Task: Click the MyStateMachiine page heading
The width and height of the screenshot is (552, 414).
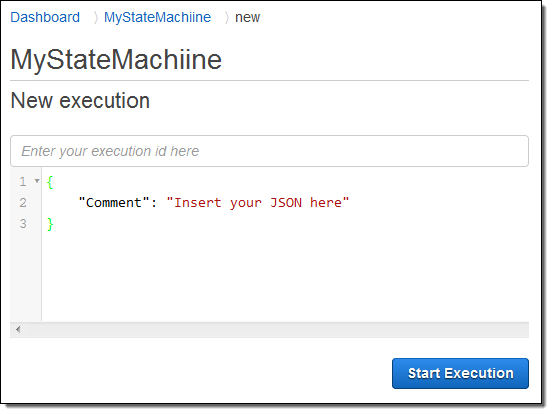Action: (x=116, y=59)
